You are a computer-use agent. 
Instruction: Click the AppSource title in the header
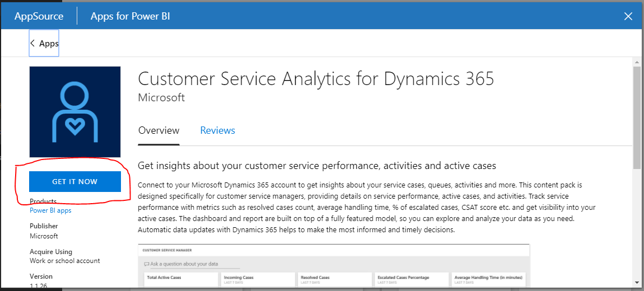(39, 16)
